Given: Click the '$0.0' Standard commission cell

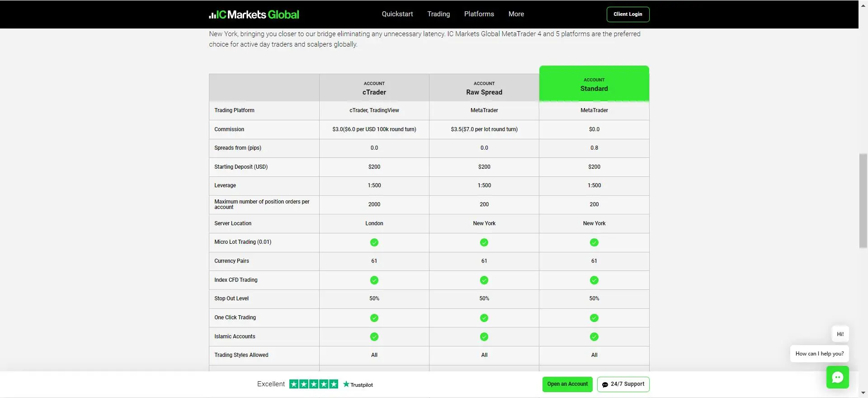Looking at the screenshot, I should click(594, 129).
